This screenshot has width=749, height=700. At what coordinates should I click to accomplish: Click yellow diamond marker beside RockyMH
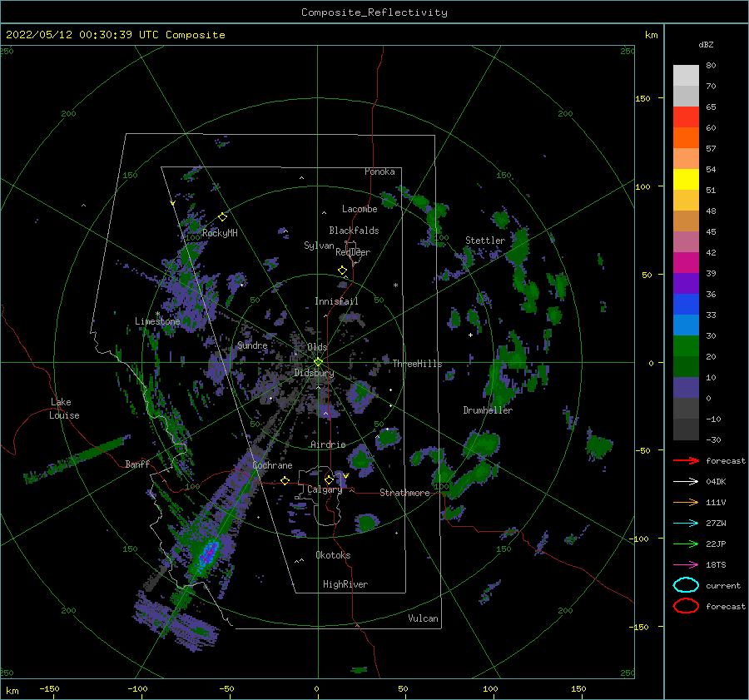[222, 217]
